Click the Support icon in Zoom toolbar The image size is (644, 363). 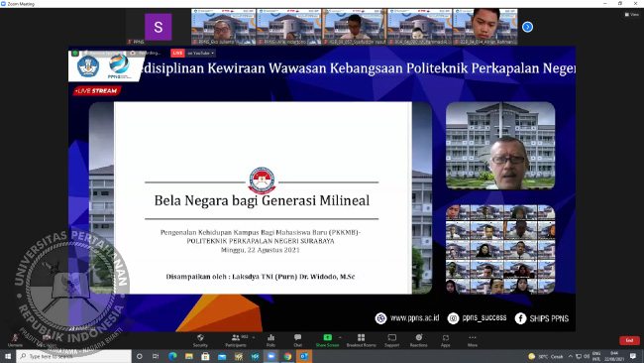click(391, 340)
